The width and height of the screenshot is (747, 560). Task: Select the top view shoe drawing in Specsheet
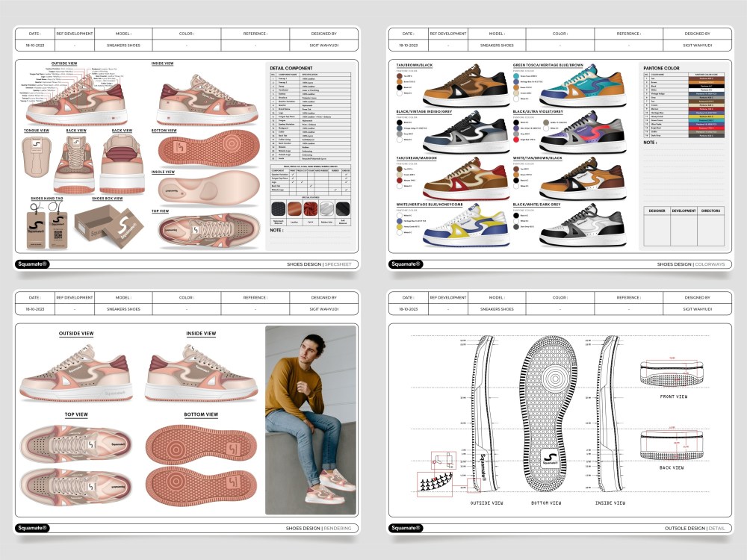(208, 229)
